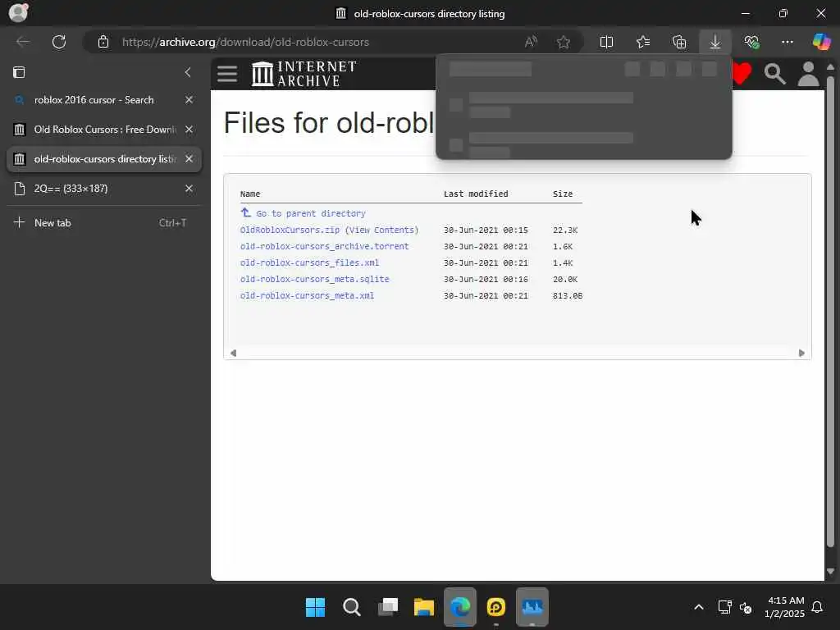Click the Name column header

tap(250, 194)
